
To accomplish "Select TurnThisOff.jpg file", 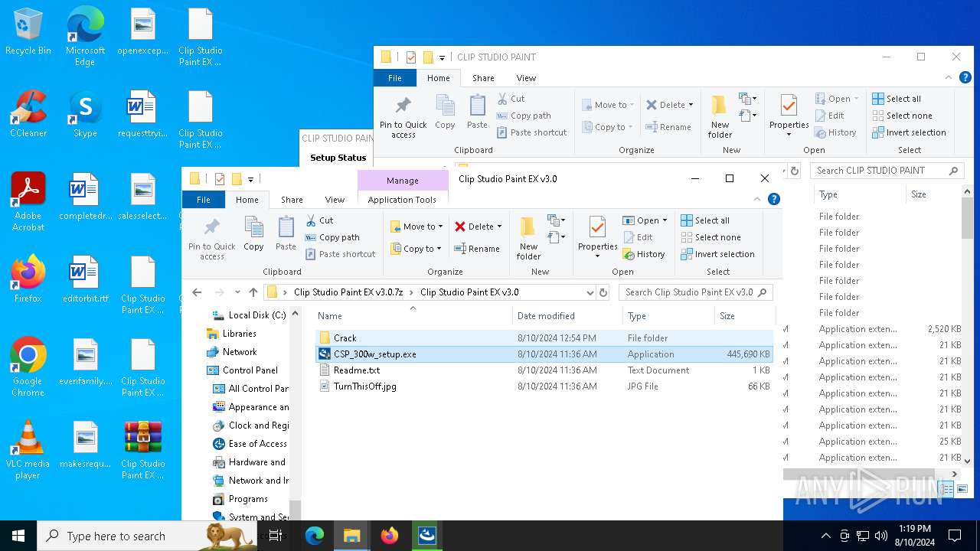I will pos(544,386).
